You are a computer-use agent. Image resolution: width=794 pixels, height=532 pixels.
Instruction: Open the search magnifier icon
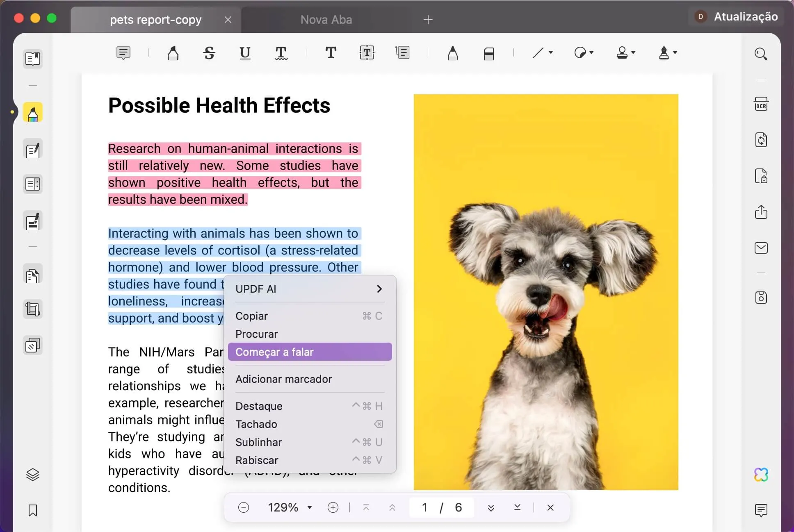pyautogui.click(x=761, y=54)
